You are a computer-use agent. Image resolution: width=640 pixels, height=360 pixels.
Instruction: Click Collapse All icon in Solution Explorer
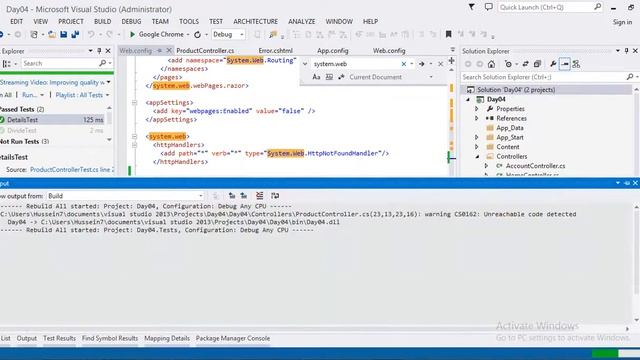click(537, 64)
